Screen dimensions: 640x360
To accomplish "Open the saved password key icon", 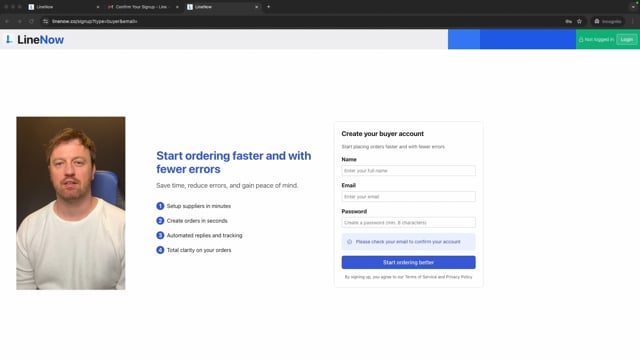I will pyautogui.click(x=568, y=21).
